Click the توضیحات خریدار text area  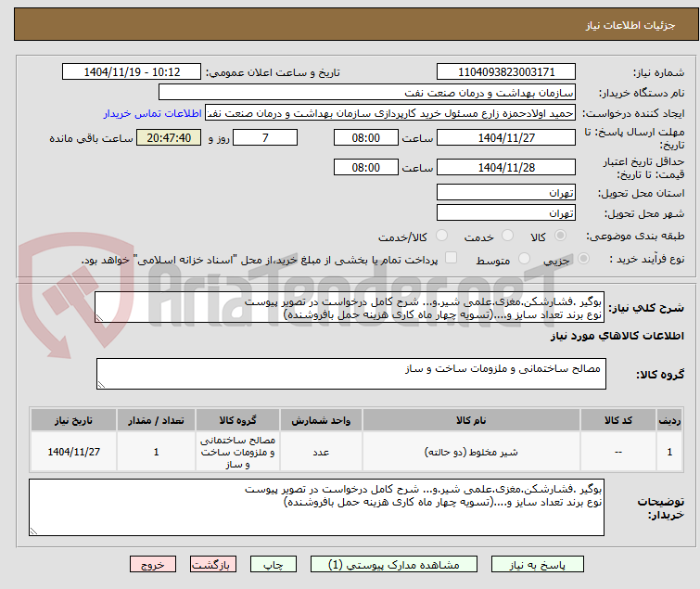coord(316,507)
